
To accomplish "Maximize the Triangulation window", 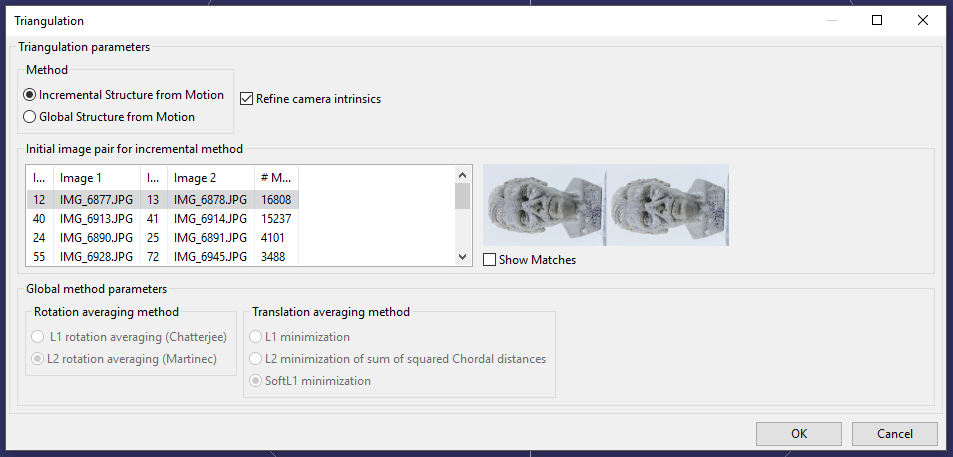I will [877, 20].
